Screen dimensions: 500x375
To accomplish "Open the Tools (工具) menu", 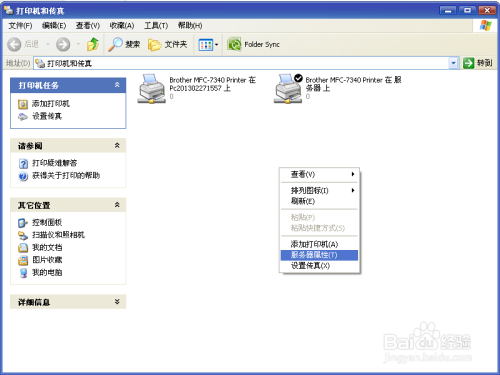I will pos(156,26).
